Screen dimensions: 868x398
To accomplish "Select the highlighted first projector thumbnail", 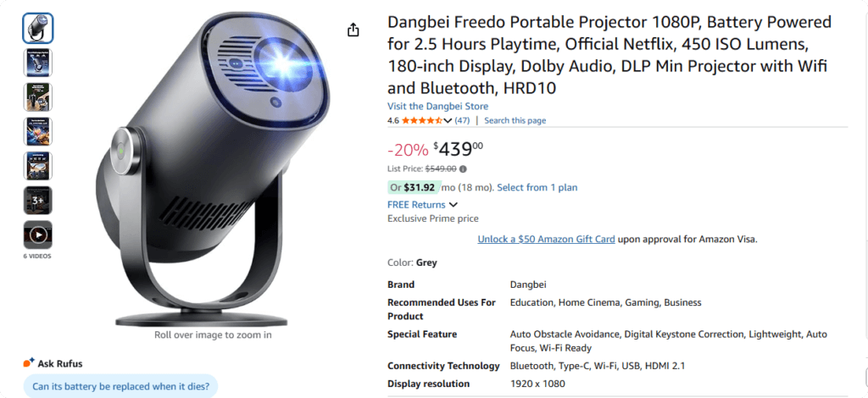I will [37, 28].
